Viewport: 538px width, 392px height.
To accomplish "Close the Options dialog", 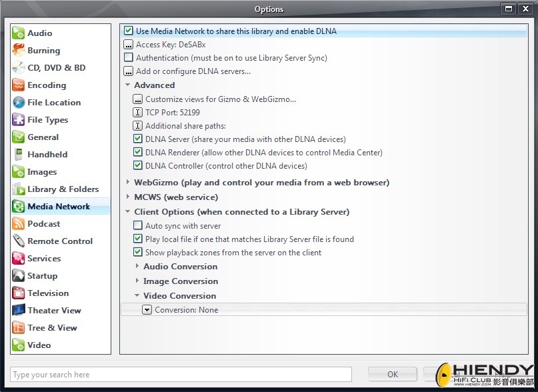I will (525, 9).
